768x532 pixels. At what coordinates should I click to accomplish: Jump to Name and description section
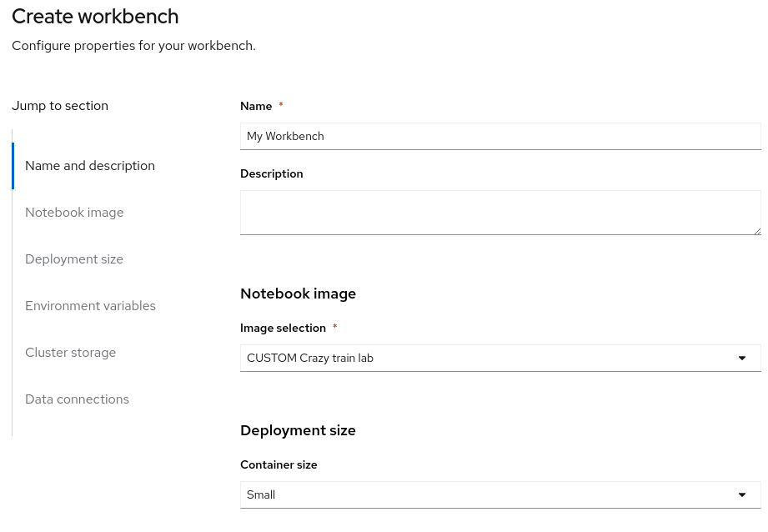pyautogui.click(x=90, y=166)
